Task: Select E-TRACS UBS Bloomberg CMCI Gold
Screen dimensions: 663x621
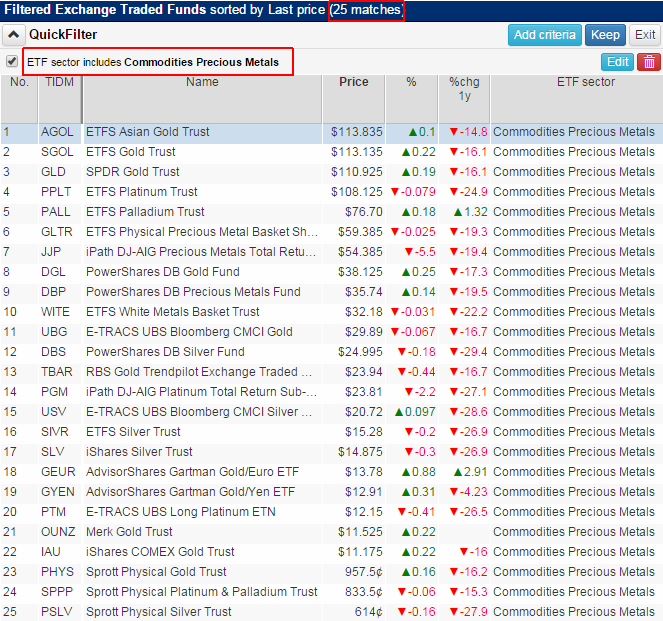Action: tap(189, 332)
